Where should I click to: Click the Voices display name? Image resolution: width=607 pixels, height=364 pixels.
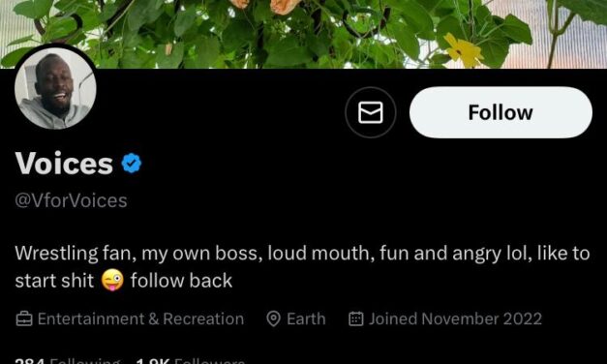point(64,164)
